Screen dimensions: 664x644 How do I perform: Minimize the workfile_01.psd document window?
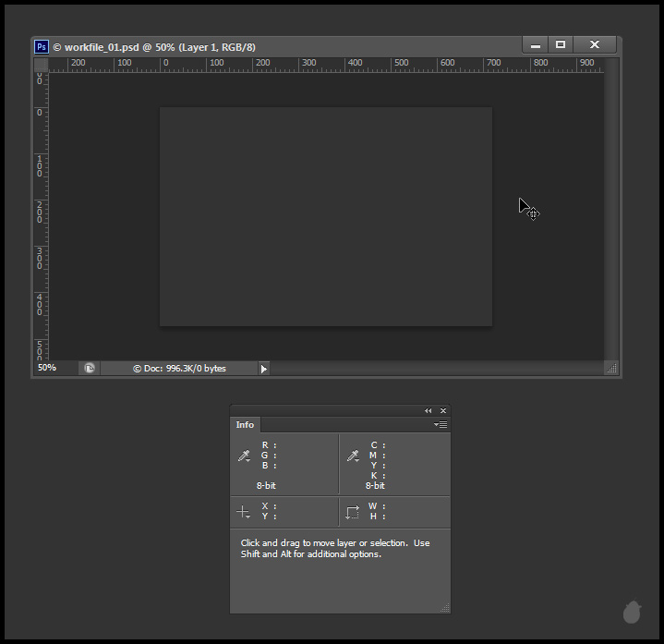pyautogui.click(x=535, y=45)
